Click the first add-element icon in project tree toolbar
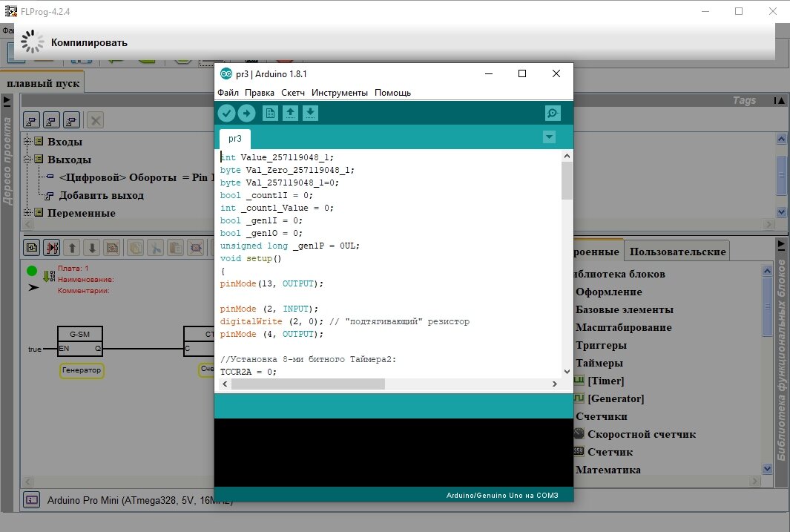The width and height of the screenshot is (790, 532). 32,120
